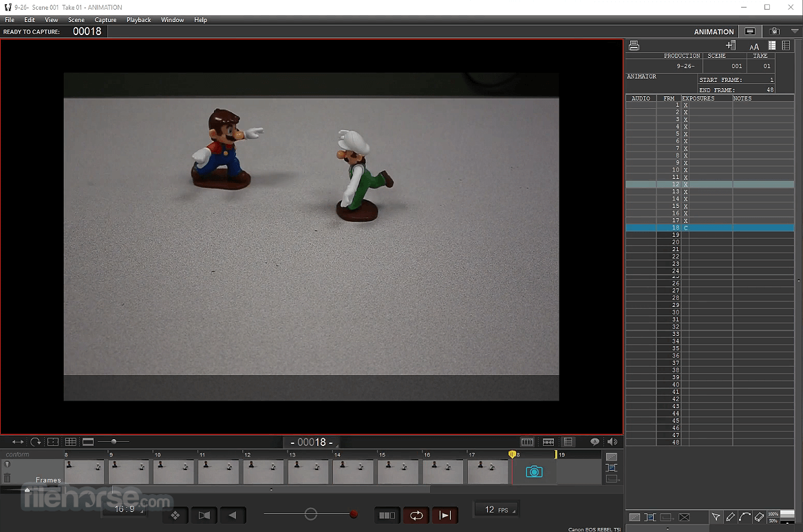Expand workspace dropdown triangle at top right
Screen dimensions: 803x532
tap(795, 31)
